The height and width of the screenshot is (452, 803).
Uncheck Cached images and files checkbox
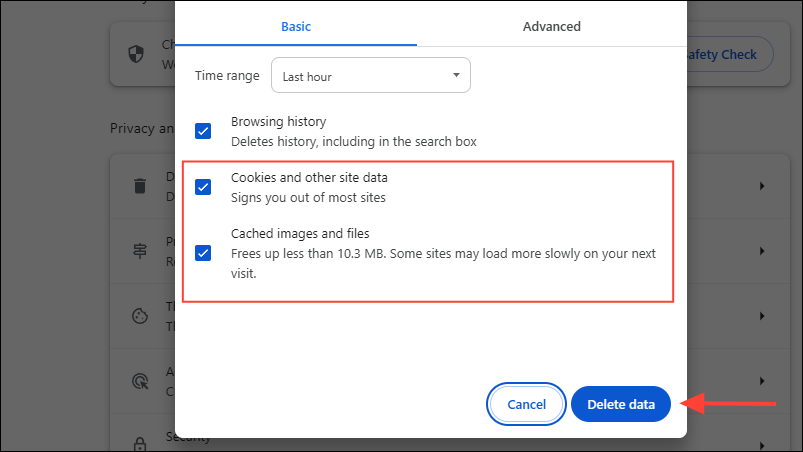pos(203,253)
